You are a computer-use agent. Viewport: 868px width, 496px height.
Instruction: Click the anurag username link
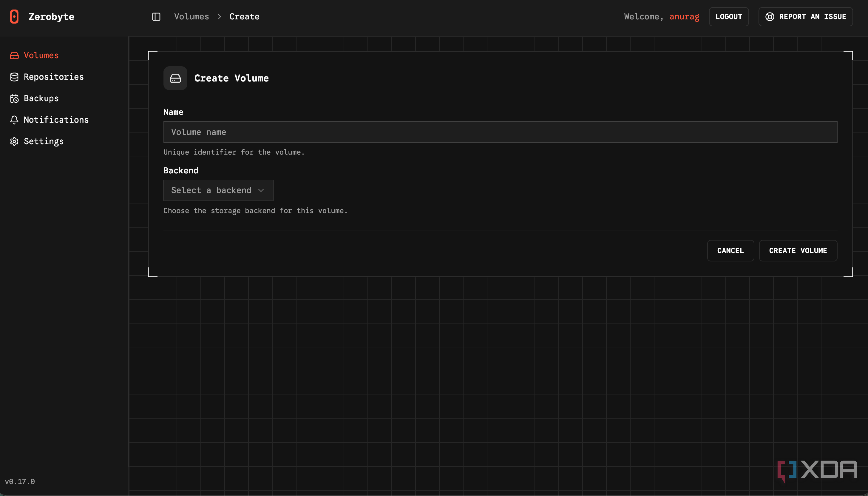coord(684,17)
